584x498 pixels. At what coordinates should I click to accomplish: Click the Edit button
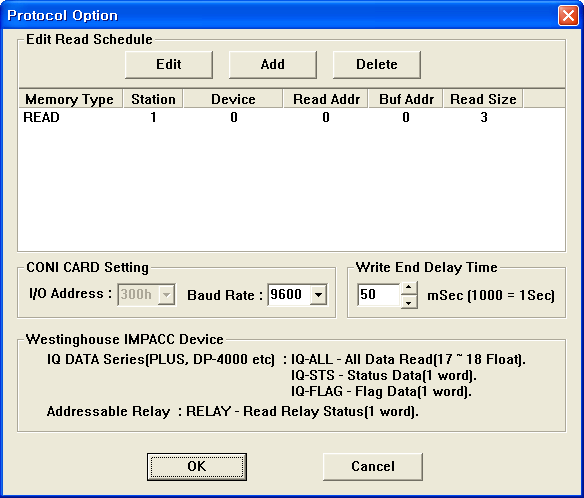(169, 65)
